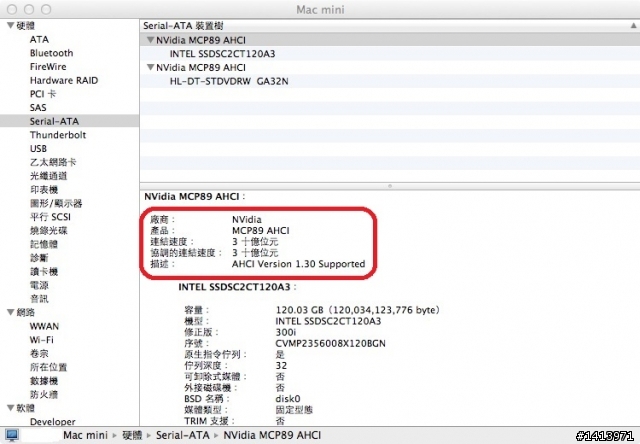Open Hardware RAID in the sidebar
This screenshot has width=640, height=444.
(x=64, y=80)
